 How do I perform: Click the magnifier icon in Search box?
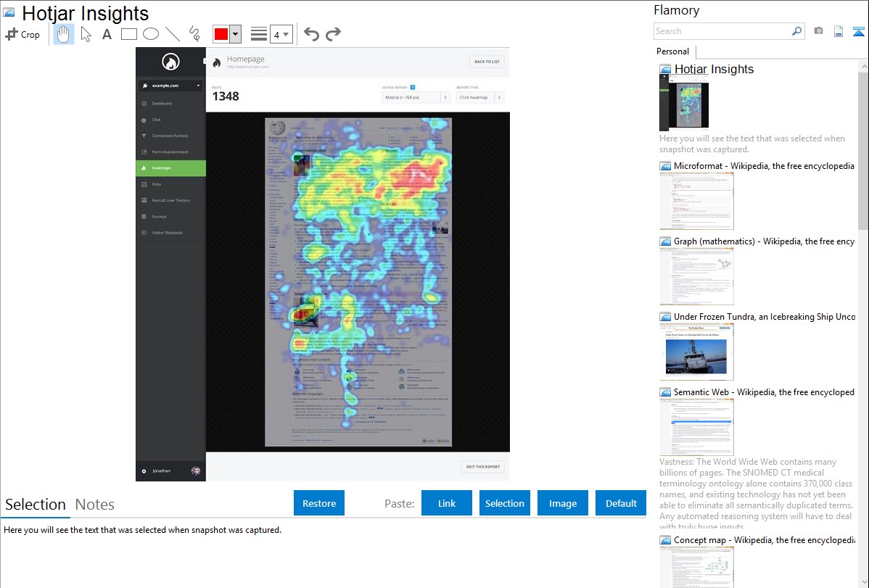[x=796, y=31]
